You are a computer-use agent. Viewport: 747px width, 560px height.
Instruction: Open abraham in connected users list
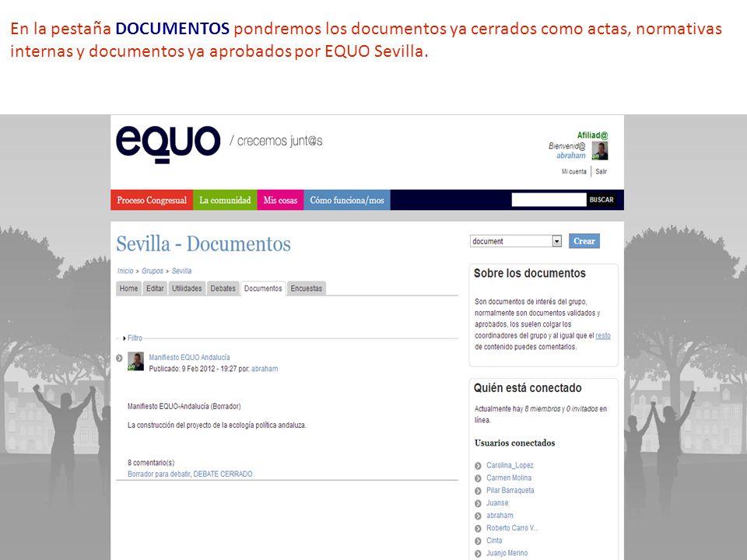(500, 515)
